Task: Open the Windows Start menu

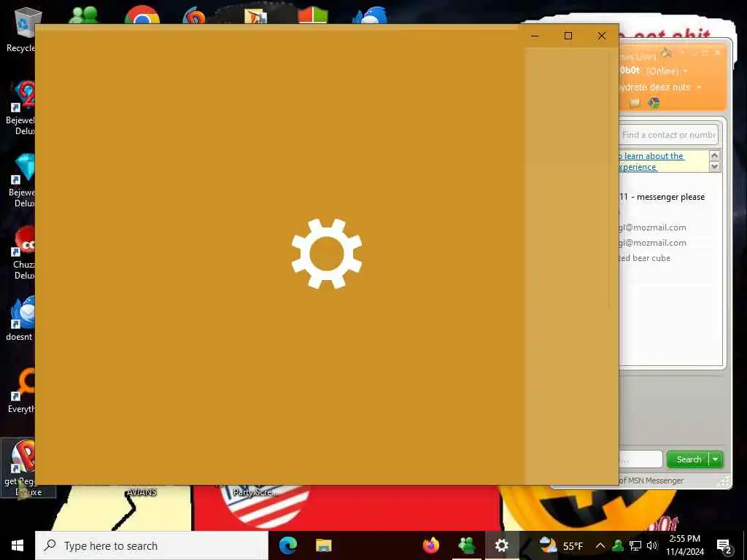Action: 18,545
